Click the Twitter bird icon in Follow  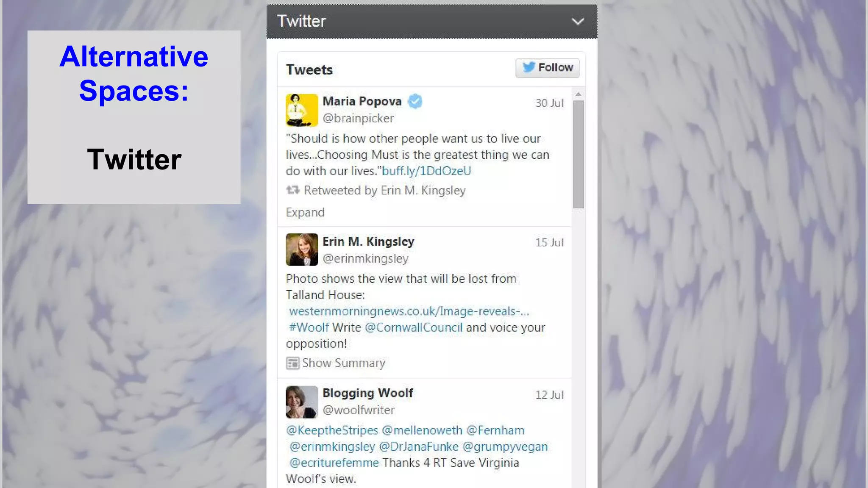pyautogui.click(x=529, y=67)
